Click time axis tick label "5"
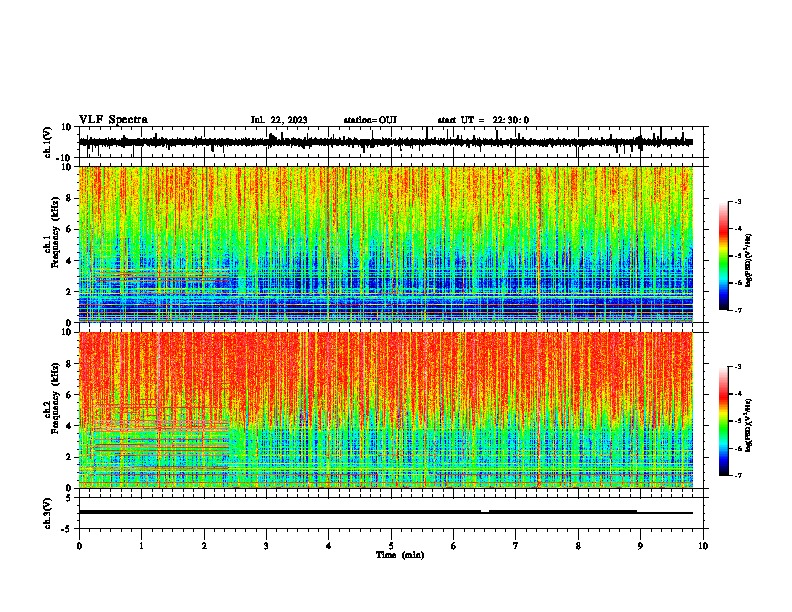Image resolution: width=792 pixels, height=612 pixels. 391,546
